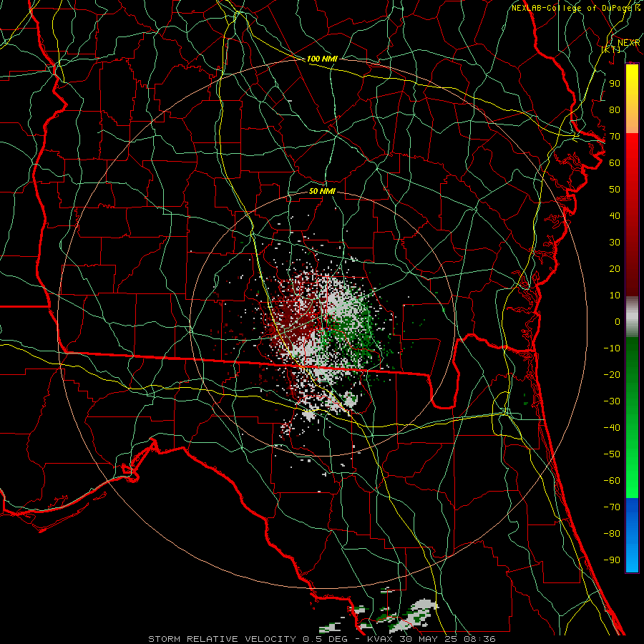The image size is (644, 644).
Task: Click the KT units label above the color scale
Action: 611,49
